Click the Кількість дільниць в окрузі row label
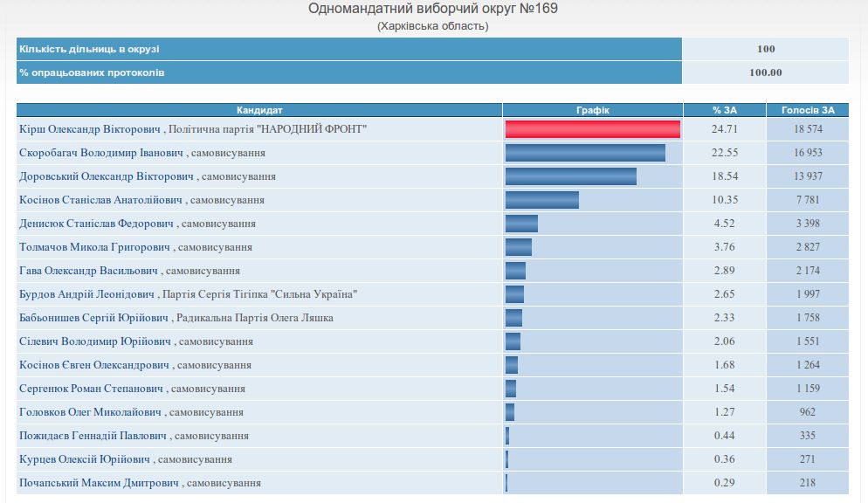Viewport: 868px width, 503px height. click(89, 49)
